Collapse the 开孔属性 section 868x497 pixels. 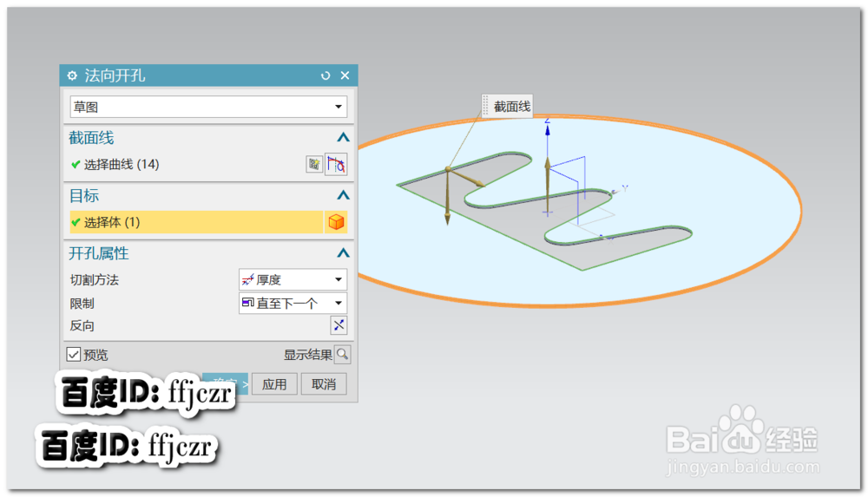343,253
